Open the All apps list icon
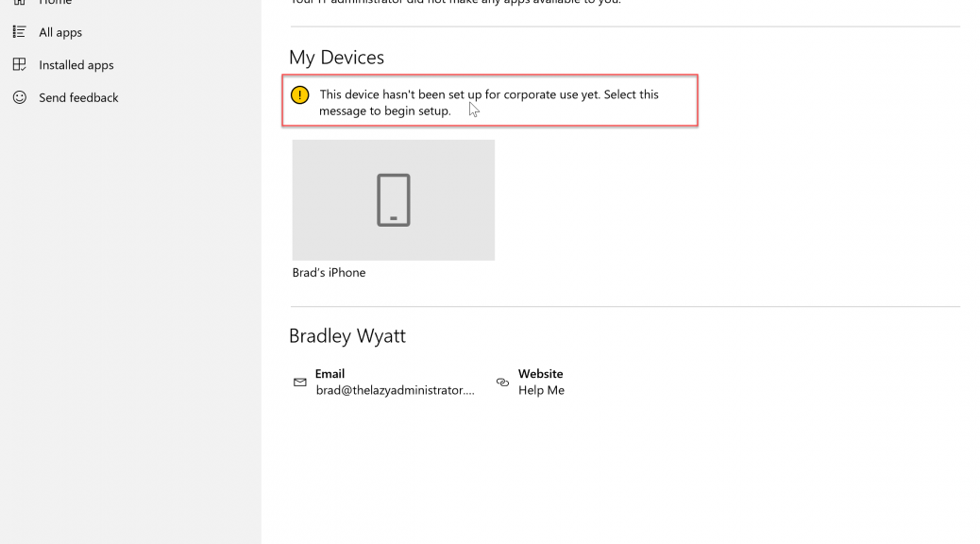The height and width of the screenshot is (544, 980). pyautogui.click(x=20, y=32)
